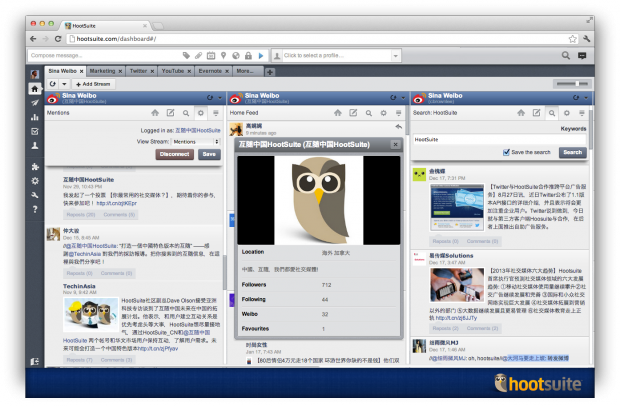Screen dimensions: 620x406
Task: Toggle the Save the search checkbox
Action: (506, 152)
